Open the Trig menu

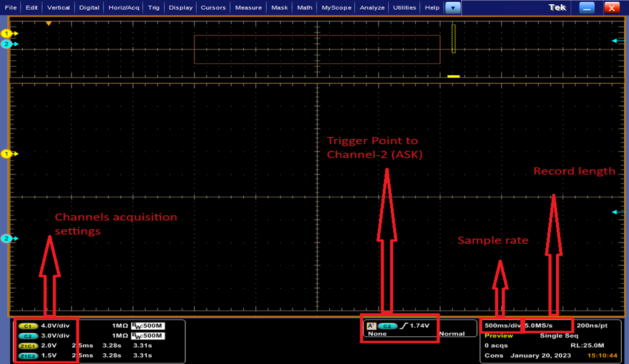[153, 8]
